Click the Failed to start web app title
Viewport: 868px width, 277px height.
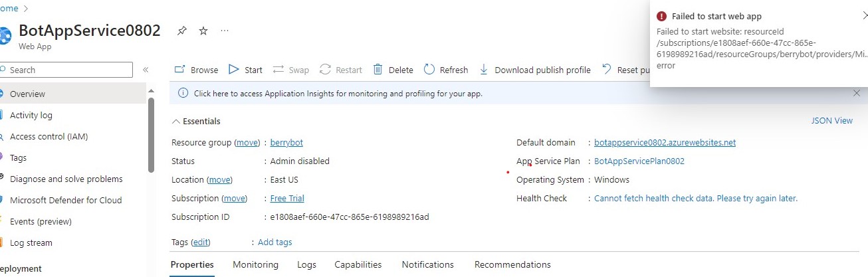coord(716,17)
